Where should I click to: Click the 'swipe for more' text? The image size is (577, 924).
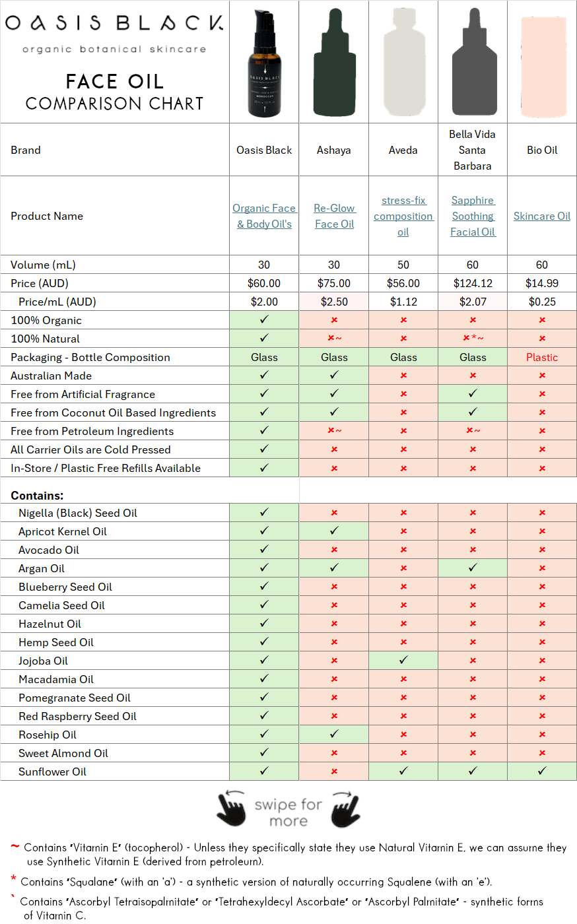point(288,812)
